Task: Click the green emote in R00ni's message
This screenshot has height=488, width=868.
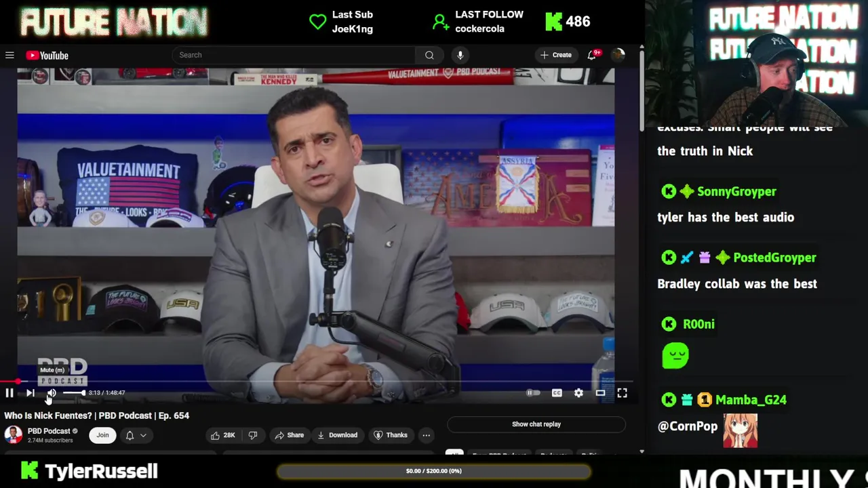Action: click(x=675, y=356)
